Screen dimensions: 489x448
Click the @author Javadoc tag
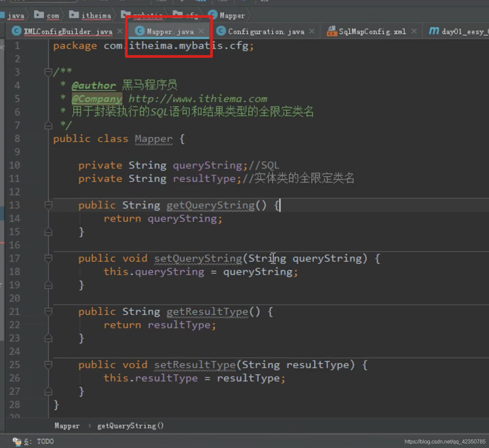tap(94, 86)
